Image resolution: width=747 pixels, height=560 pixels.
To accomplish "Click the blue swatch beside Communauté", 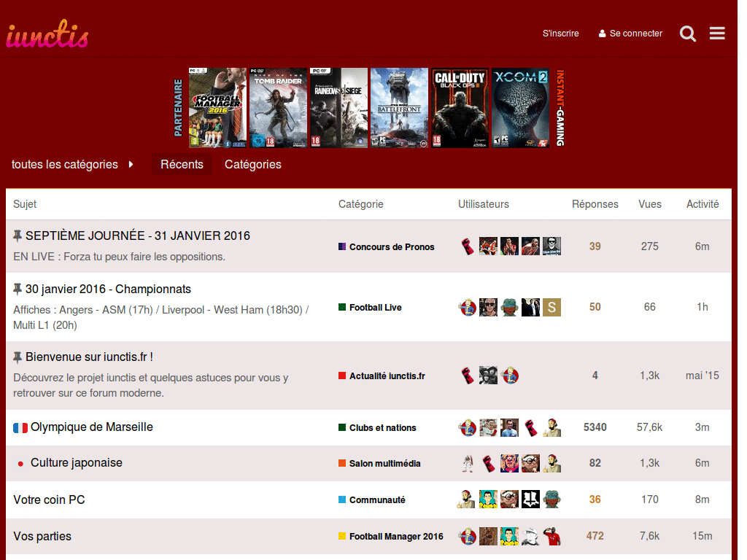I will click(x=342, y=499).
